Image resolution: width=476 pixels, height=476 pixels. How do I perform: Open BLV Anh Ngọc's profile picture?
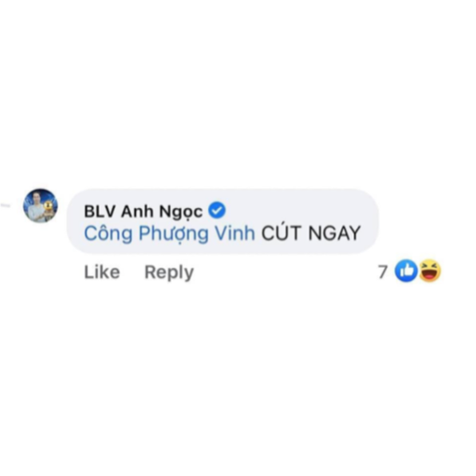[41, 205]
